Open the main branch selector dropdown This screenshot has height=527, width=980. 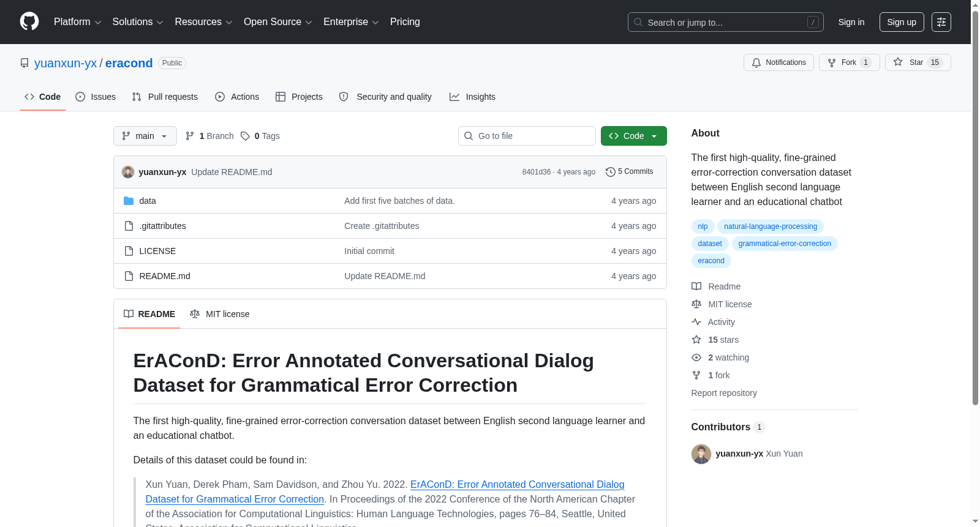tap(145, 136)
